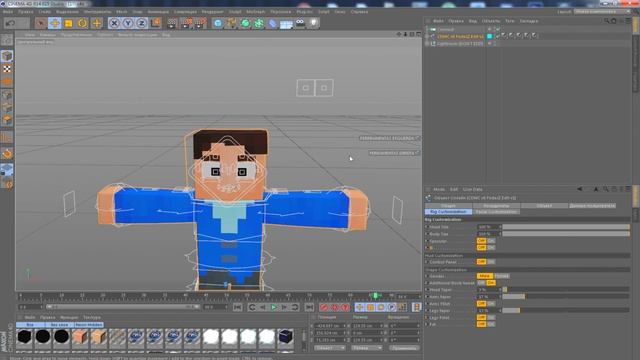Open the Size mode dropdown in coordinates
The width and height of the screenshot is (640, 360).
[367, 348]
